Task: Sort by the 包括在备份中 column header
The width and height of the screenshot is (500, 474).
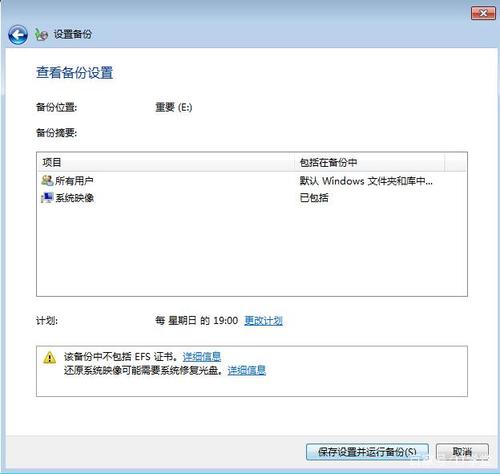Action: 369,162
